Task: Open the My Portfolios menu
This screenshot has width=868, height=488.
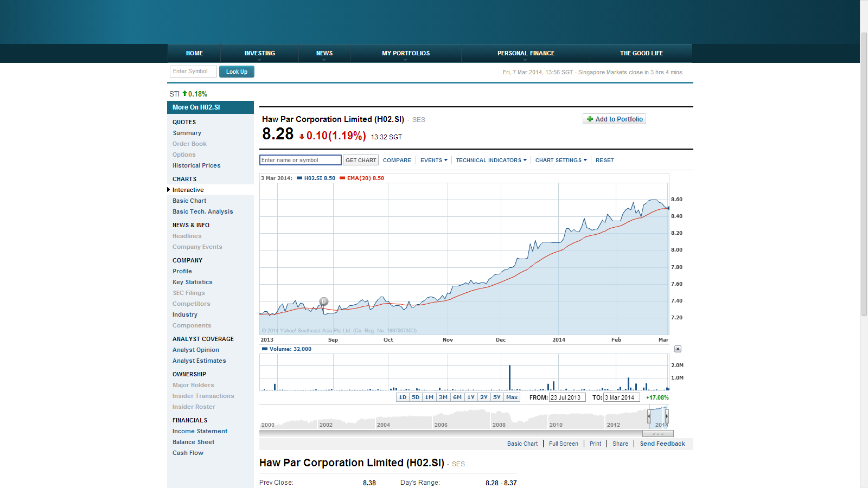Action: pyautogui.click(x=406, y=53)
